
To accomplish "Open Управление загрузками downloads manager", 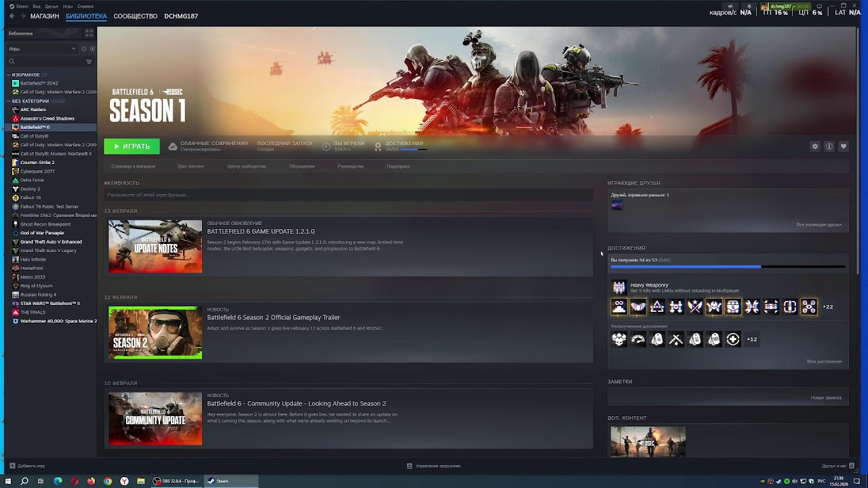I will coord(434,466).
